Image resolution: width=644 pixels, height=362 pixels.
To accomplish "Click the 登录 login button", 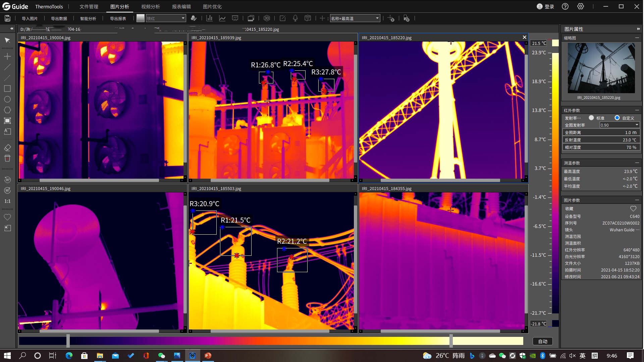I will point(545,6).
